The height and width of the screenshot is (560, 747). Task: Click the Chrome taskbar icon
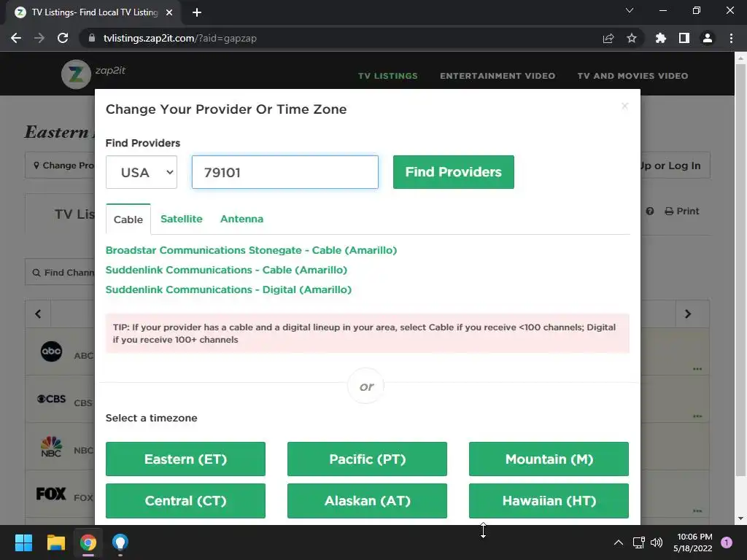tap(88, 542)
